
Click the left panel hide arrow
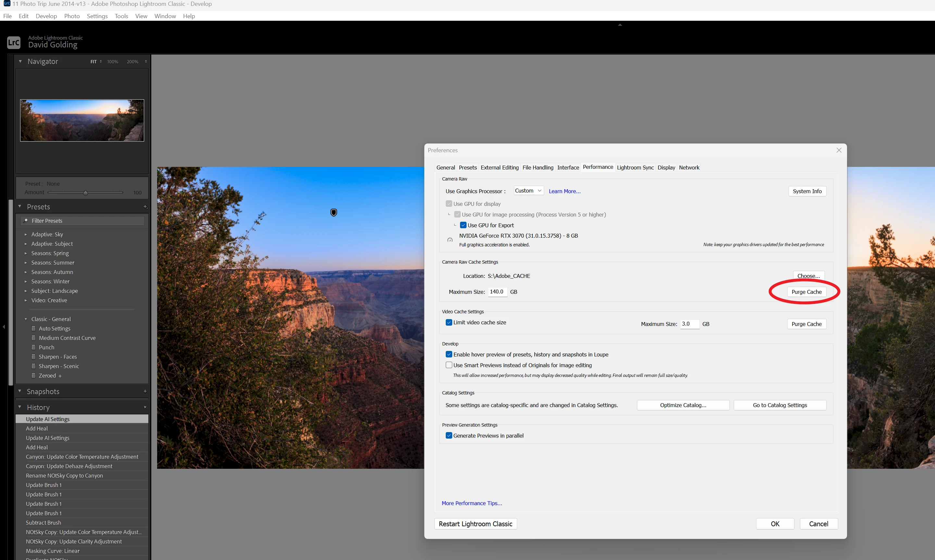pos(4,326)
